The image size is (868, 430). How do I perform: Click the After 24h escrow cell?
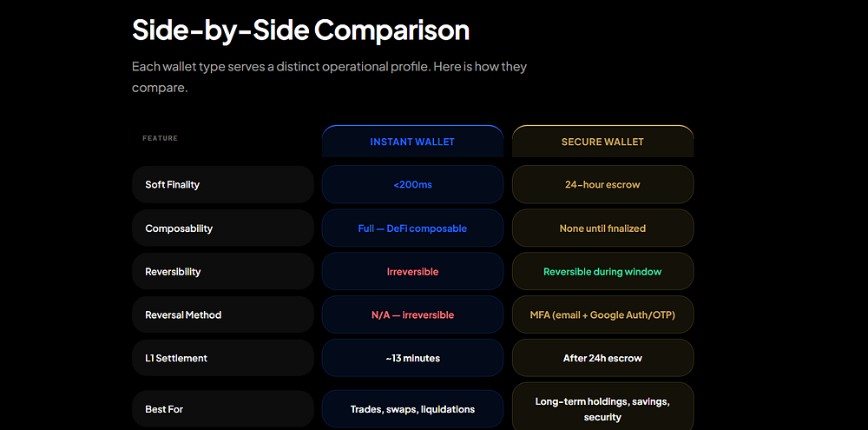[x=602, y=358]
